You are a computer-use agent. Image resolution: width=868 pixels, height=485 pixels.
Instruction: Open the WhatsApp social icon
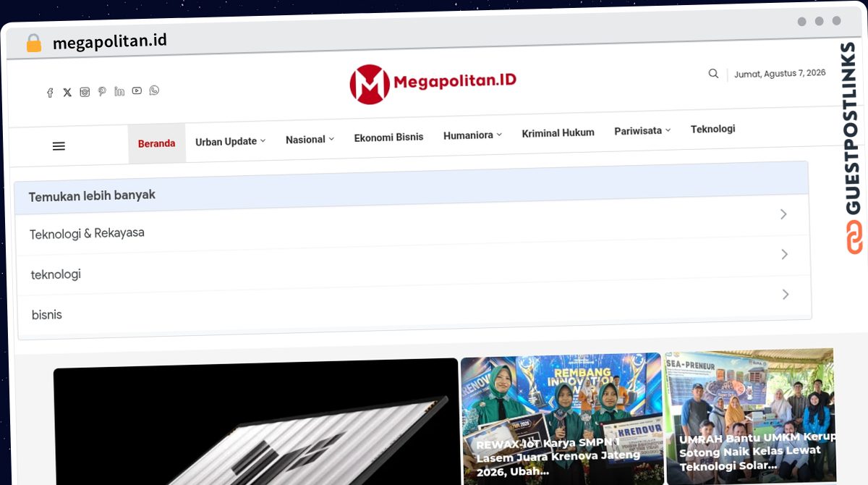(x=154, y=90)
